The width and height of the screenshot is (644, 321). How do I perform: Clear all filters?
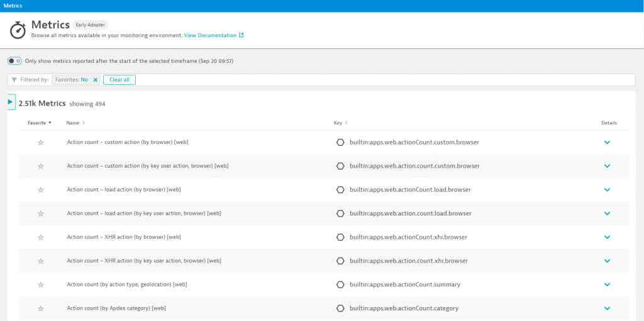[x=119, y=80]
